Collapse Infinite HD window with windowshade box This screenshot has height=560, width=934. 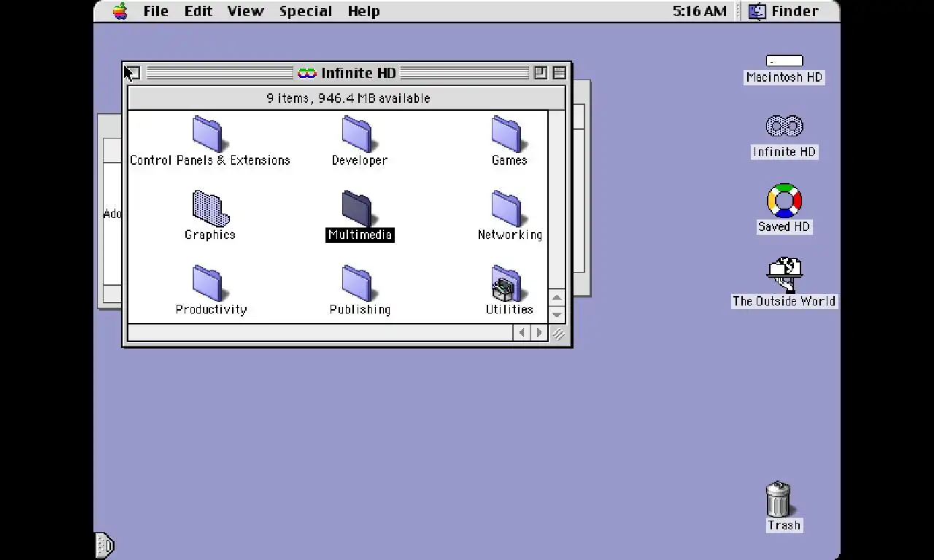coord(560,72)
